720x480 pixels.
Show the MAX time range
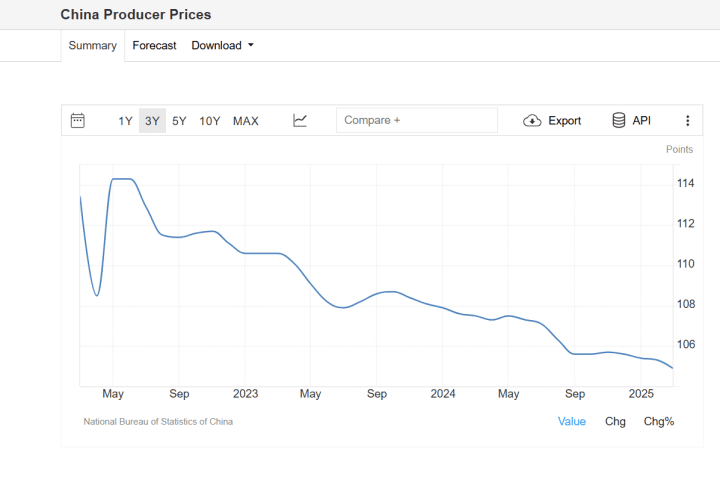click(x=246, y=121)
